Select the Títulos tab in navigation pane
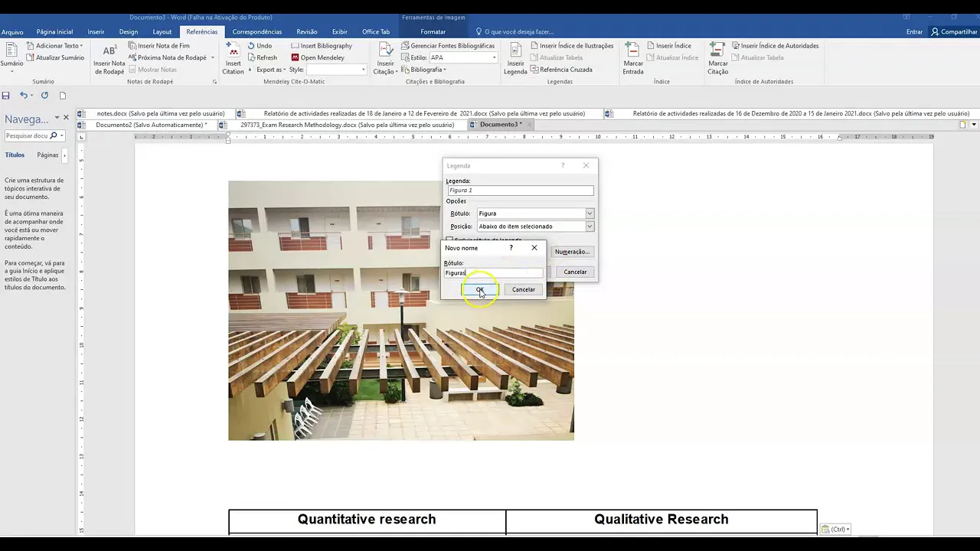This screenshot has width=980, height=551. coord(15,155)
